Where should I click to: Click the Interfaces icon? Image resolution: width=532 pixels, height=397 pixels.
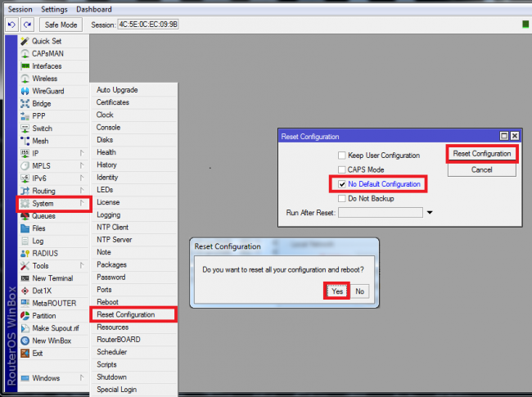coord(25,66)
